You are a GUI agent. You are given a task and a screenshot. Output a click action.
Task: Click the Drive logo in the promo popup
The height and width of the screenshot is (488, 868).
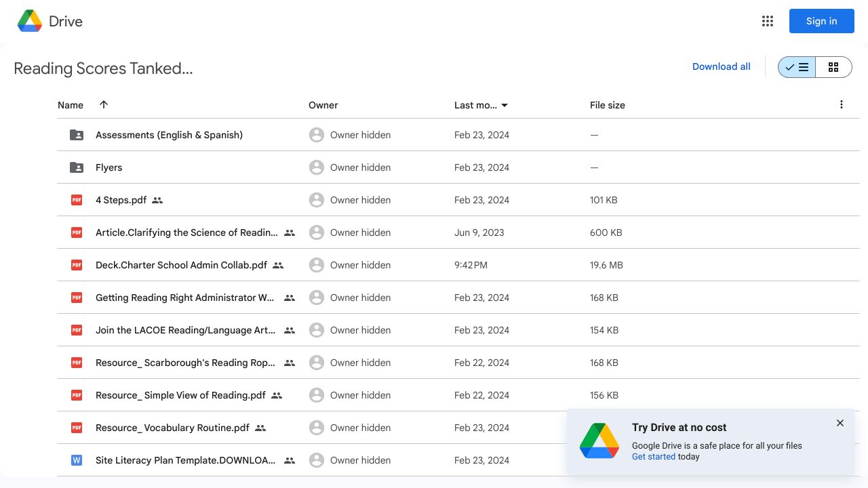click(x=599, y=441)
